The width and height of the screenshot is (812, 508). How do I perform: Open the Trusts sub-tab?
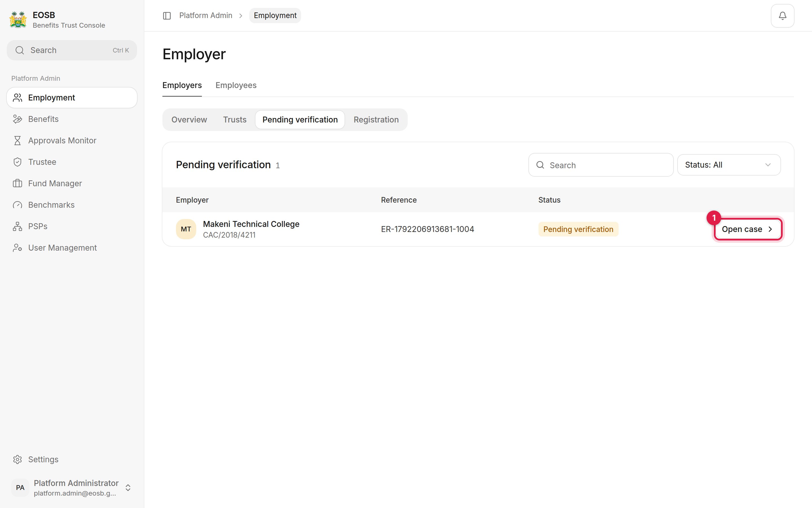pyautogui.click(x=235, y=120)
